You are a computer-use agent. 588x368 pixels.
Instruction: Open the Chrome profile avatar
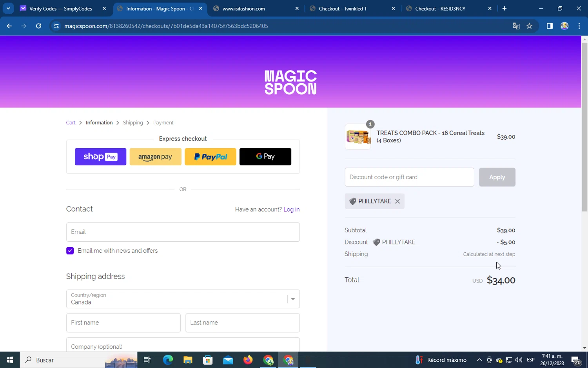pyautogui.click(x=564, y=26)
